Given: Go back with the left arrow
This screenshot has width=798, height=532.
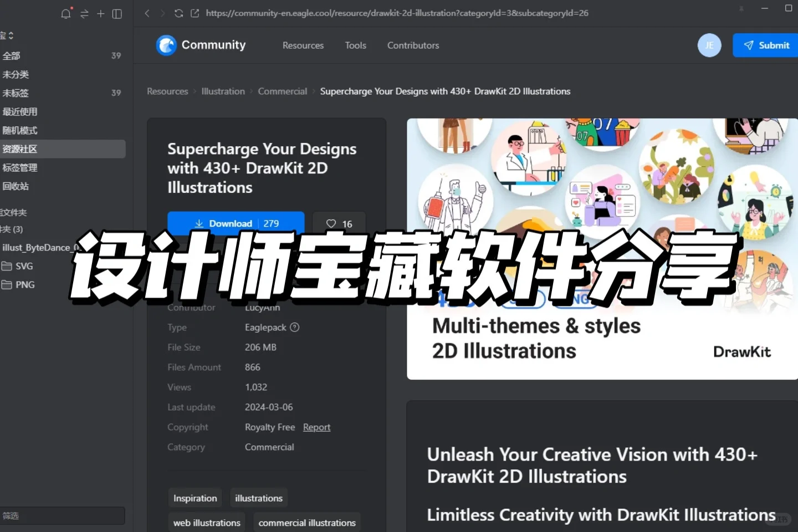Looking at the screenshot, I should pyautogui.click(x=147, y=13).
